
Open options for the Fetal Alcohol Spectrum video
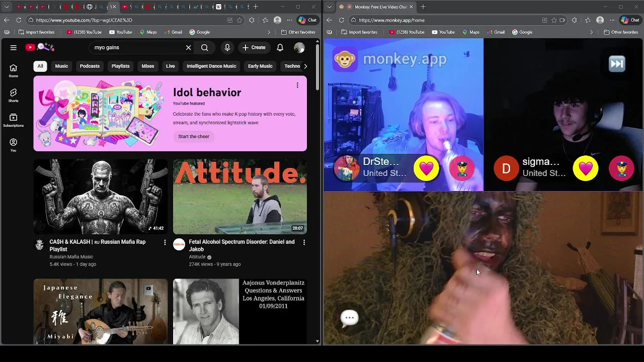coord(304,242)
